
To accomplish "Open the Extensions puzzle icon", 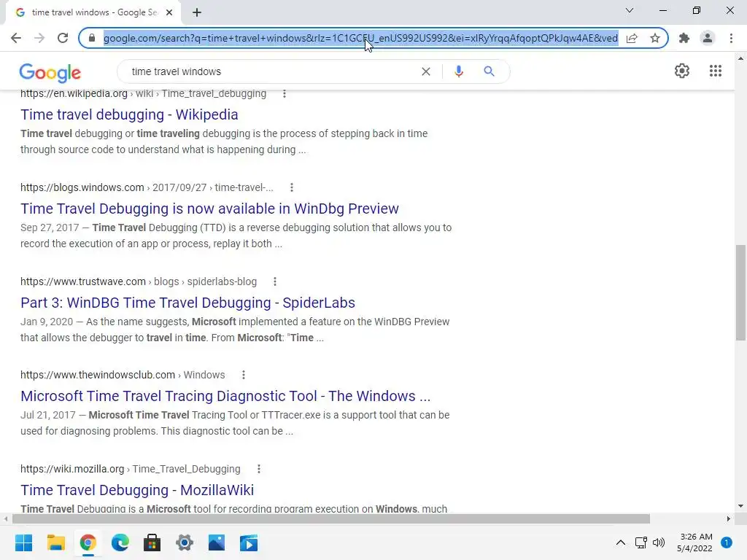I will (684, 38).
